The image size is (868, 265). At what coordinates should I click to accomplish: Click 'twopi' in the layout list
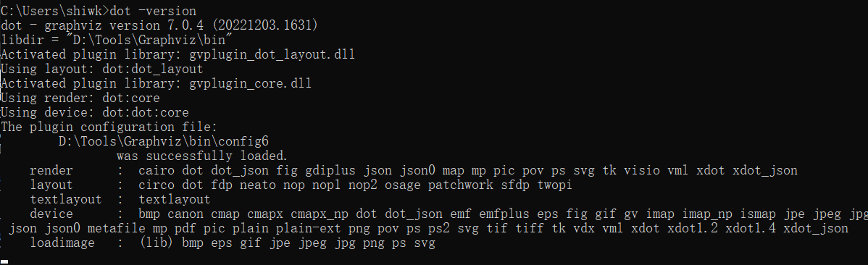click(555, 185)
